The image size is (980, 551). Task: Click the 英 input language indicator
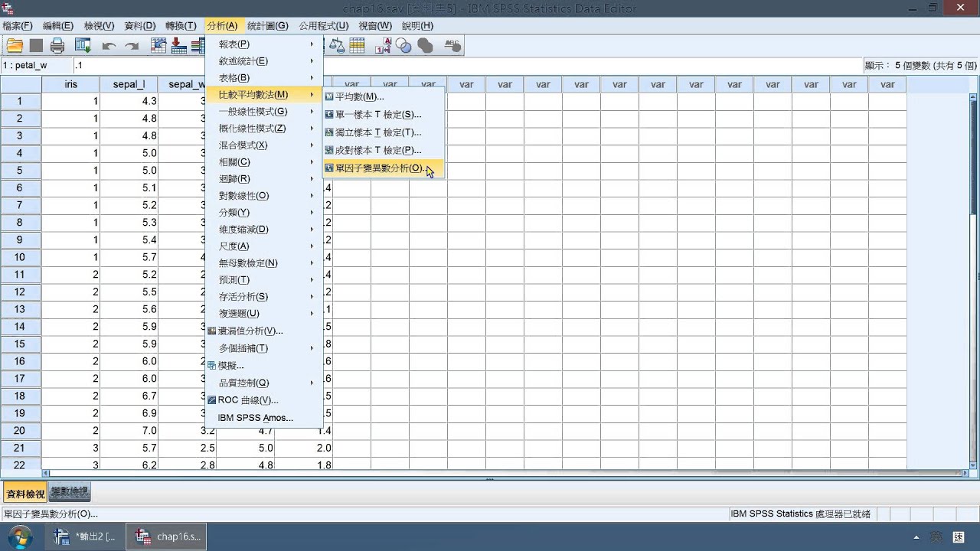tap(936, 537)
